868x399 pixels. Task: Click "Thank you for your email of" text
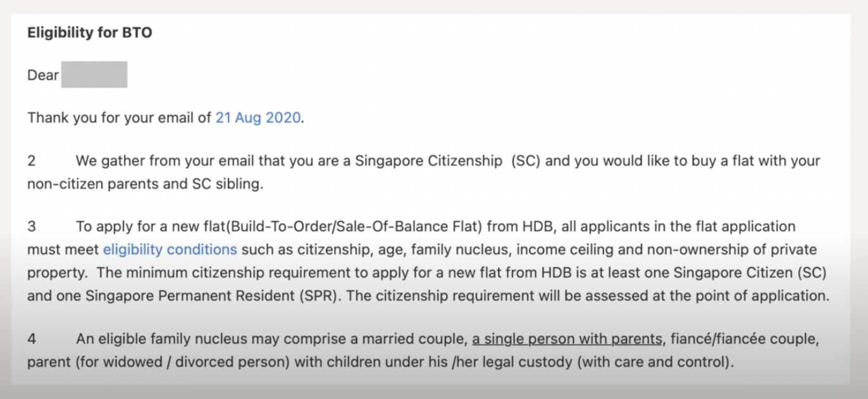click(120, 118)
